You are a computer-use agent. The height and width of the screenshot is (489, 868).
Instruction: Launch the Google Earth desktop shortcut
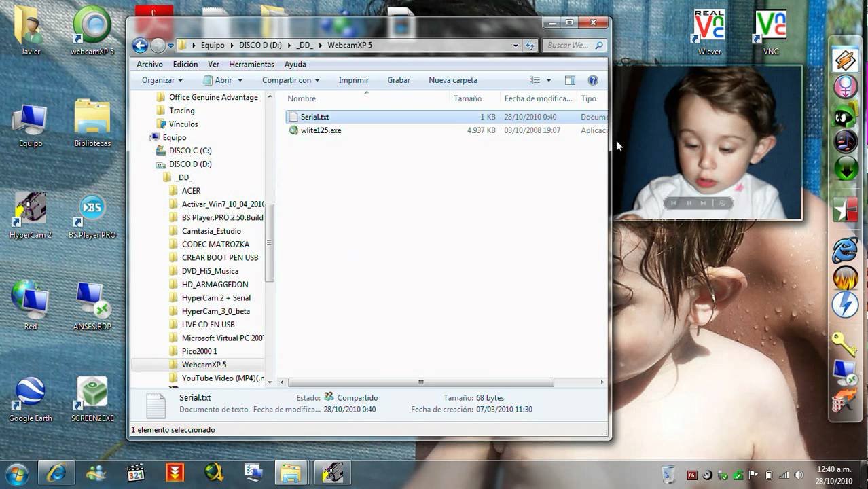30,399
